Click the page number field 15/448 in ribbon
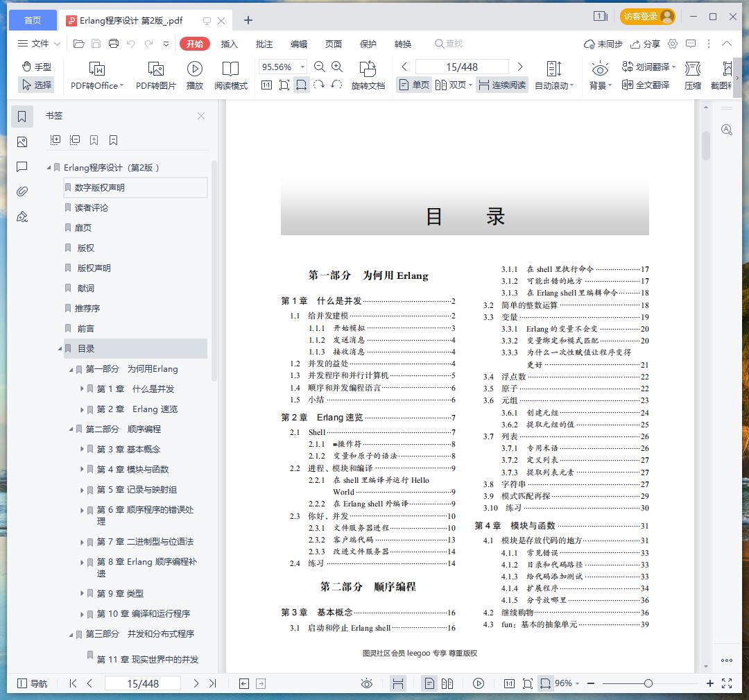The height and width of the screenshot is (700, 749). (462, 67)
